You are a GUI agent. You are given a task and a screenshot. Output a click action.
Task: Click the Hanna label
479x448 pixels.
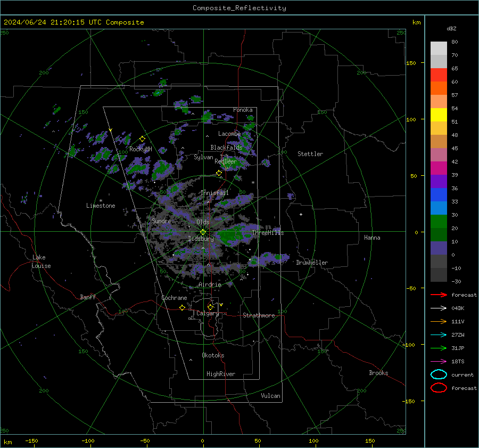pyautogui.click(x=372, y=238)
